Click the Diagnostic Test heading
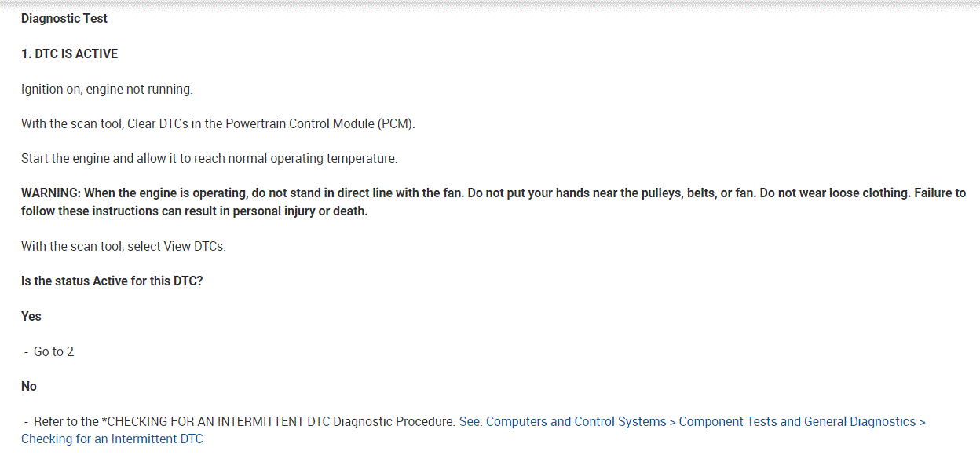Image resolution: width=980 pixels, height=459 pixels. pos(64,18)
